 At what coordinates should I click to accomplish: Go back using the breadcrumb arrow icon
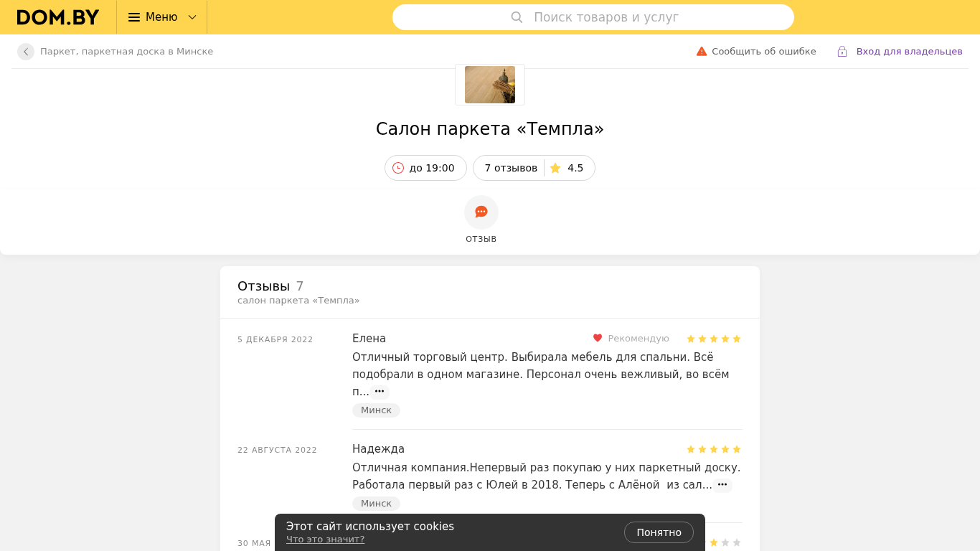pyautogui.click(x=26, y=52)
